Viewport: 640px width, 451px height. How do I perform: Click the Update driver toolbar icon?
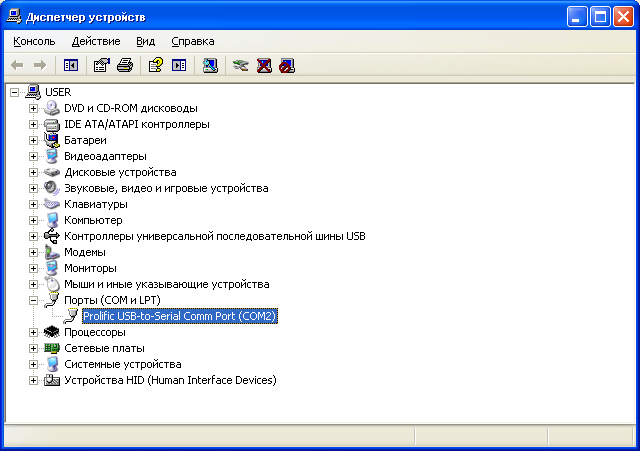240,65
